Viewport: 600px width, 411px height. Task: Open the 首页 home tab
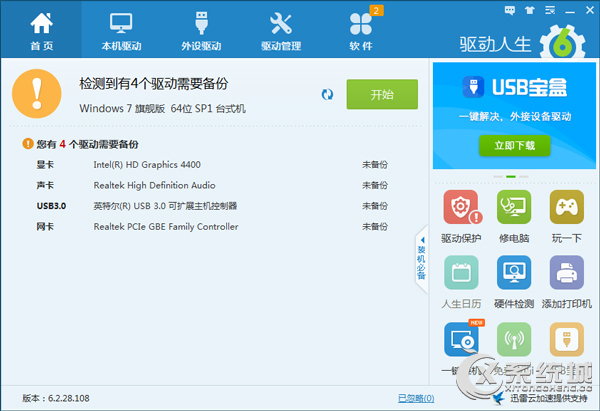41,30
